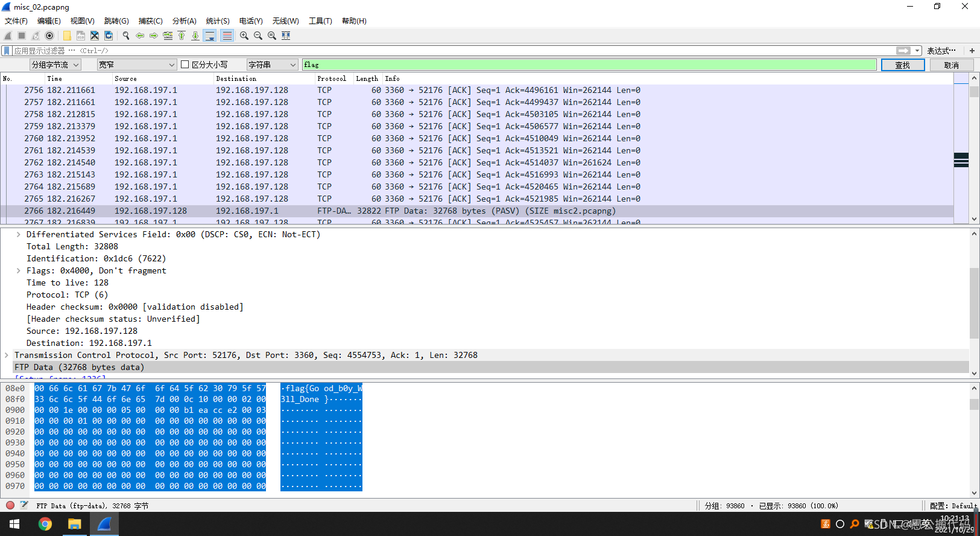Open the 字符串 search type dropdown
Image resolution: width=980 pixels, height=536 pixels.
pos(273,65)
